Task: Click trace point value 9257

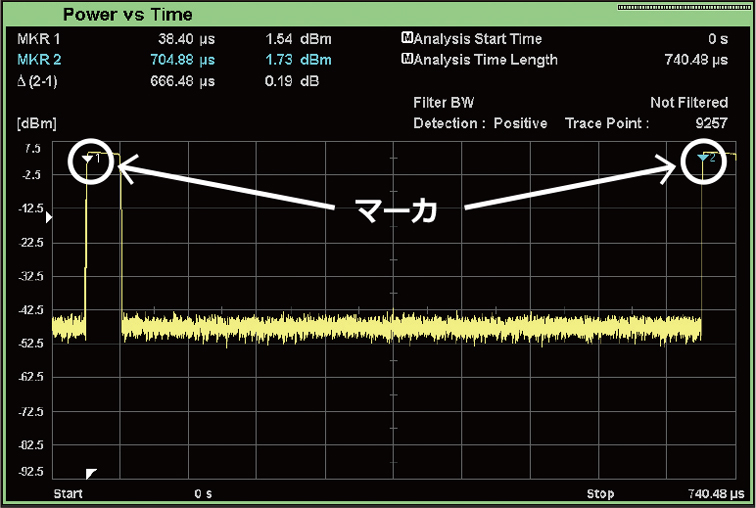Action: pos(711,123)
